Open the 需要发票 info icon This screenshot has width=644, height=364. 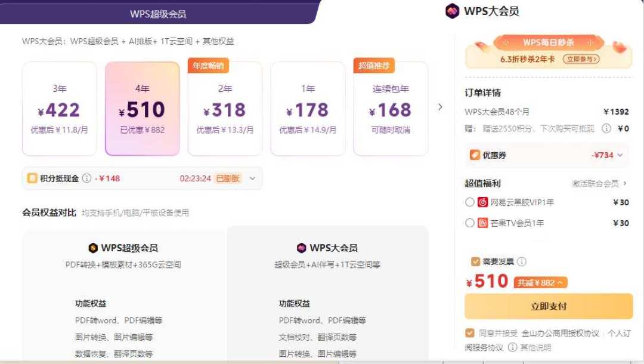point(522,261)
